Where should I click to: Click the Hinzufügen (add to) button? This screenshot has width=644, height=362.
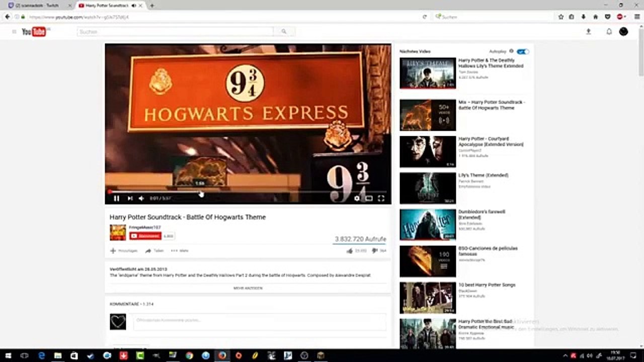(124, 250)
